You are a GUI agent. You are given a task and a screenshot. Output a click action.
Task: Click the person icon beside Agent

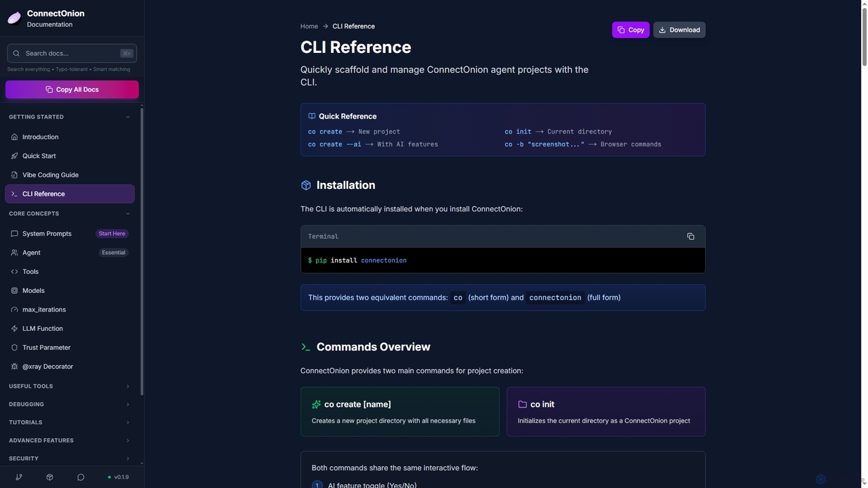click(x=14, y=253)
